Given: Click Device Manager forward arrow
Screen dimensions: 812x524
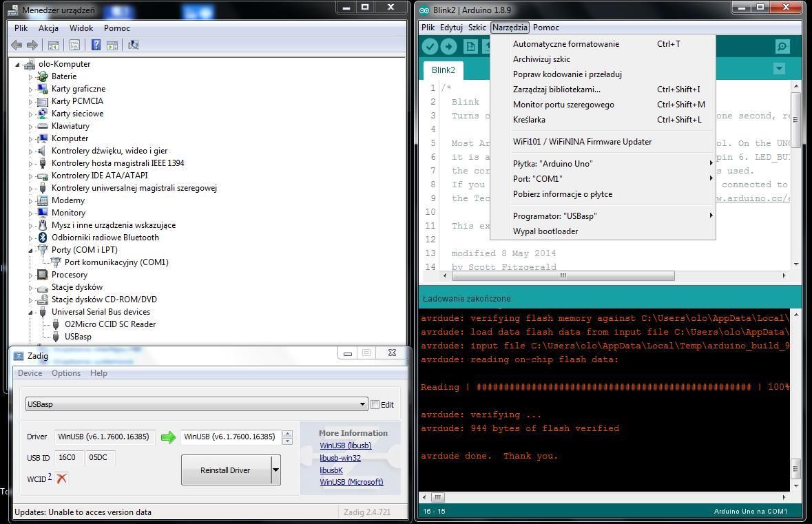Looking at the screenshot, I should 32,45.
